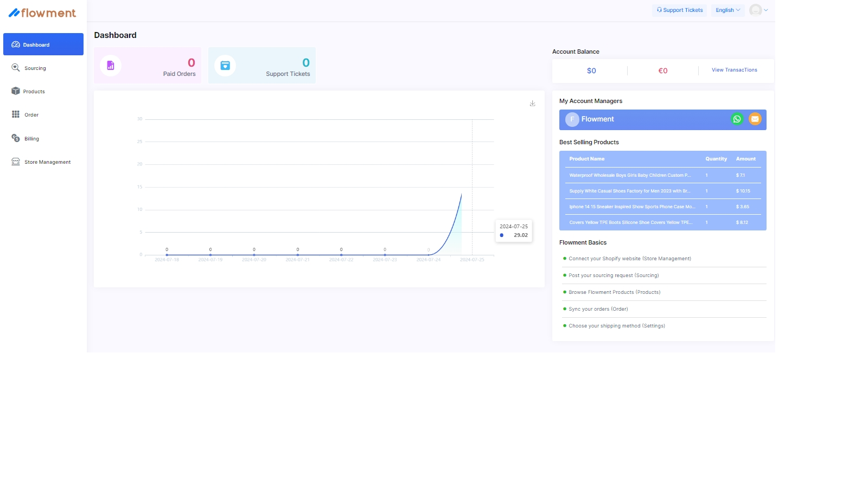The height and width of the screenshot is (488, 868).
Task: Open Support Tickets from top bar
Action: (680, 10)
